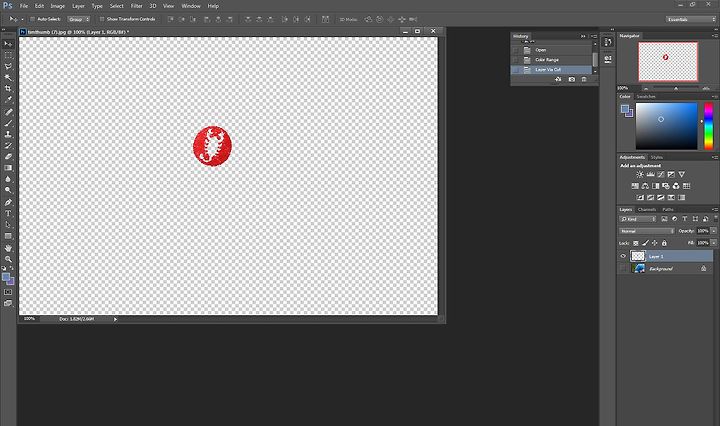Create new snapshot in History panel

click(x=572, y=79)
